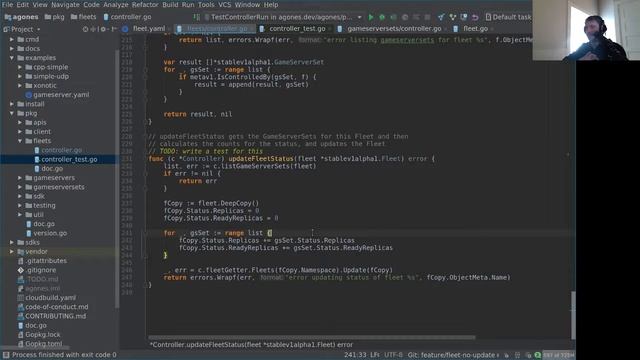Collapse the examples folder
The height and width of the screenshot is (360, 640).
[12, 58]
